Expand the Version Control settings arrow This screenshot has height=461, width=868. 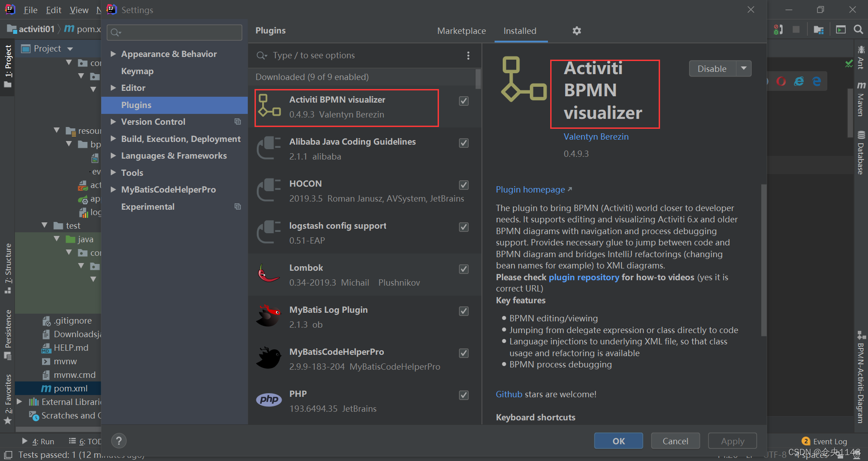coord(113,122)
